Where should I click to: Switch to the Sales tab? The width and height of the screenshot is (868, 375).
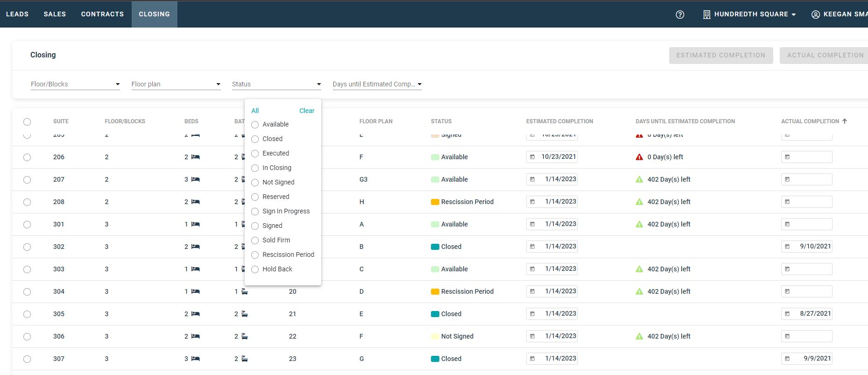(x=55, y=14)
